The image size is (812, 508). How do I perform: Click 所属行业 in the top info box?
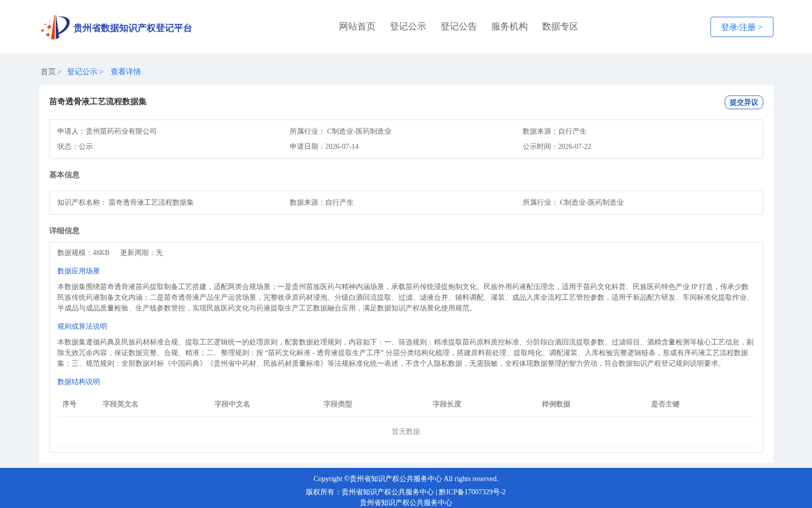click(x=341, y=131)
